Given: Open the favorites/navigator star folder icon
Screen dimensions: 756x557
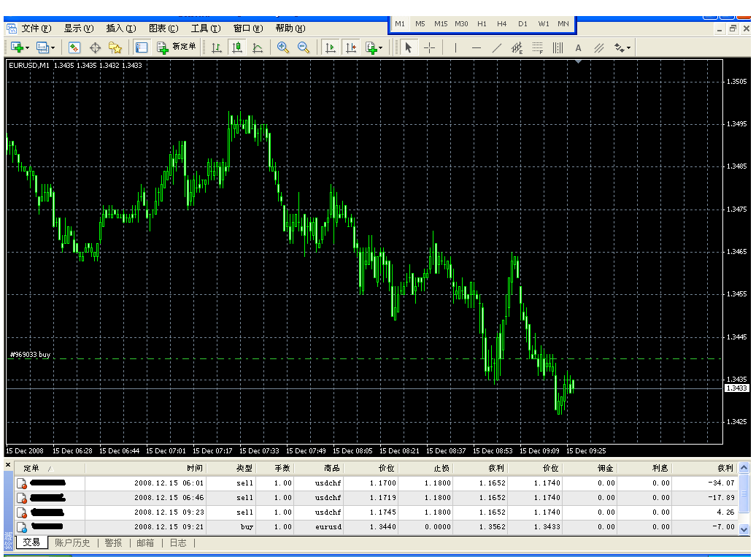Looking at the screenshot, I should 115,47.
